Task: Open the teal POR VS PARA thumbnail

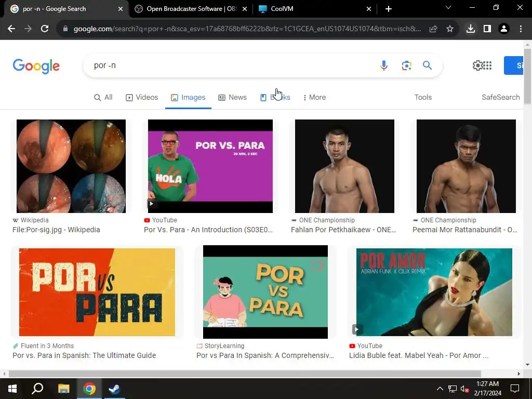Action: [265, 292]
